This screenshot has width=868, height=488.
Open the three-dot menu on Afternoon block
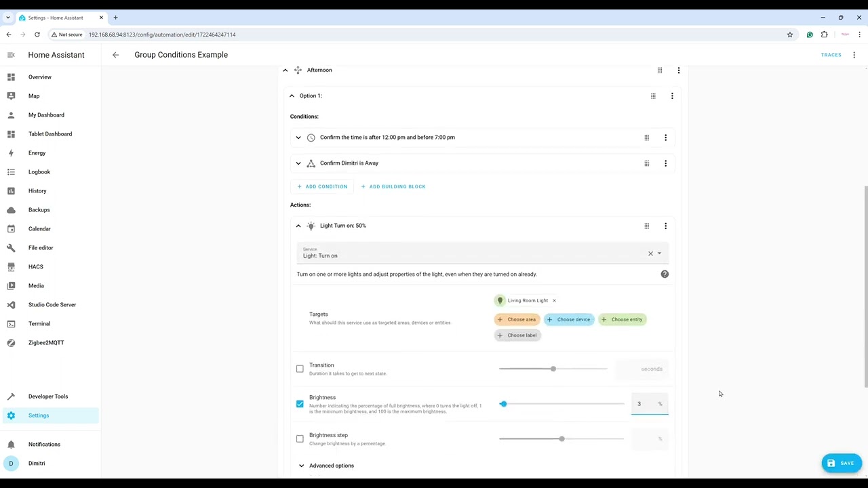coord(678,70)
